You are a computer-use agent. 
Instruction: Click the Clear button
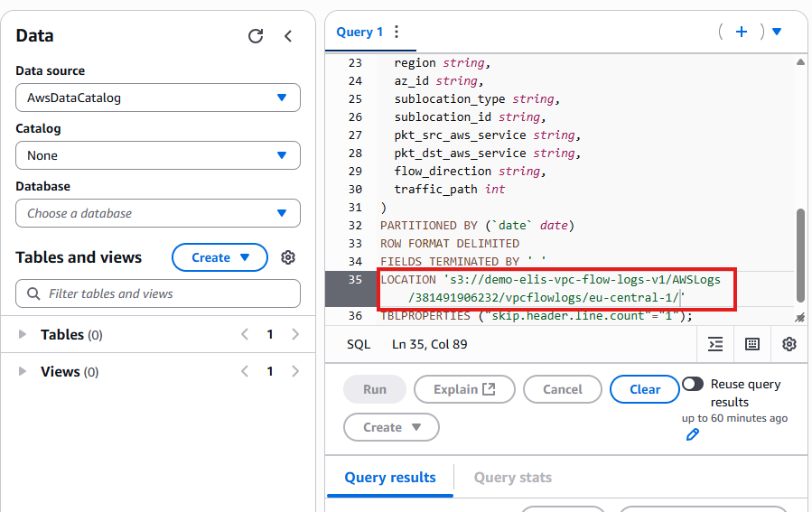(x=645, y=389)
